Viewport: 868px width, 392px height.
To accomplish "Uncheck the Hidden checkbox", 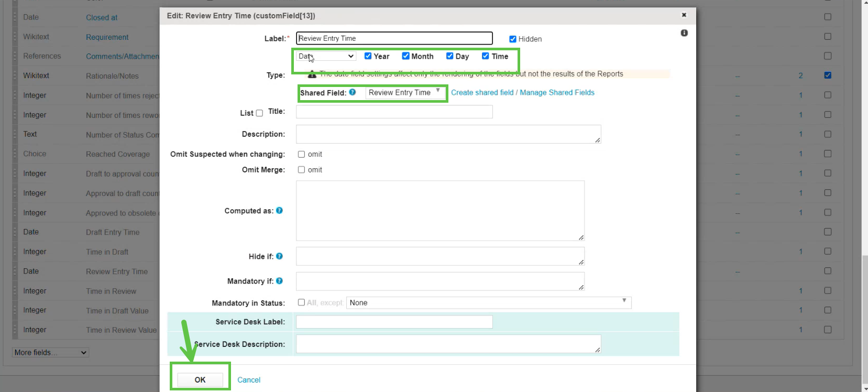I will point(513,39).
